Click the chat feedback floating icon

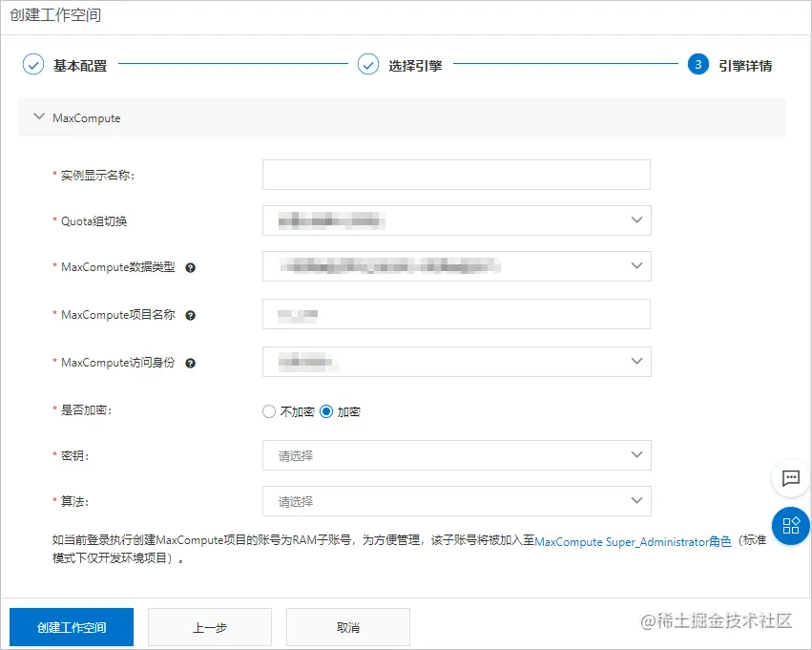click(791, 478)
